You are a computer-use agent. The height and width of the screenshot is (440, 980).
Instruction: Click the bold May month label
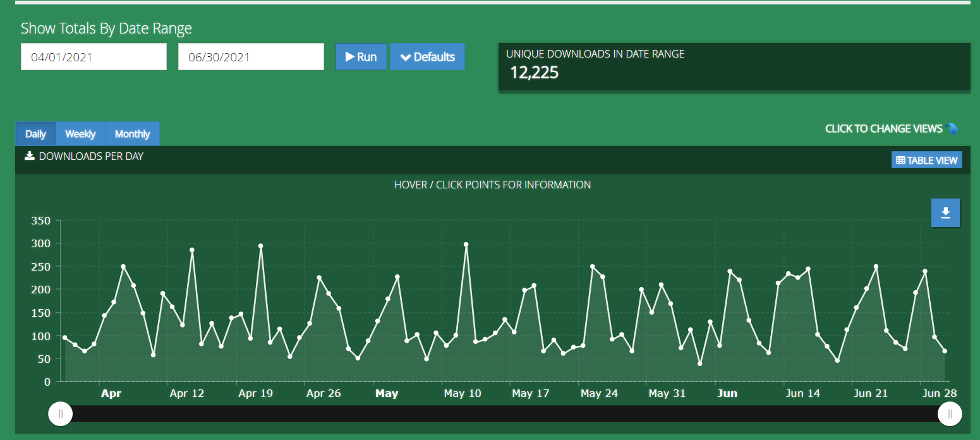coord(387,393)
